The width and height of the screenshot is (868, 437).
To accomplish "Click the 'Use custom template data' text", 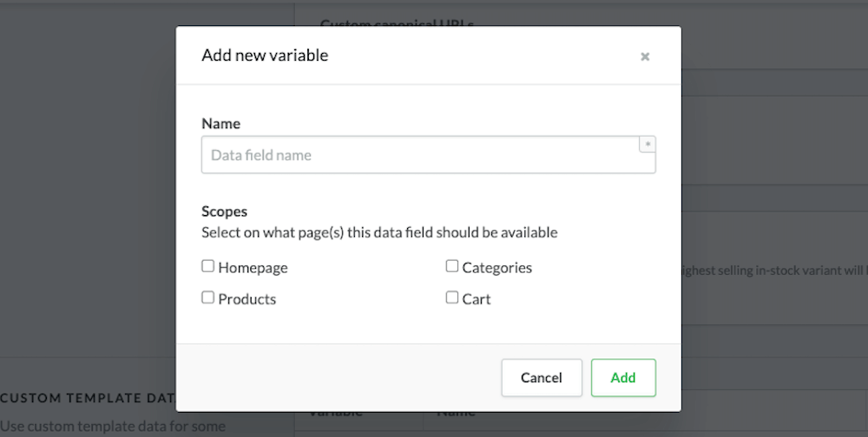I will (113, 426).
